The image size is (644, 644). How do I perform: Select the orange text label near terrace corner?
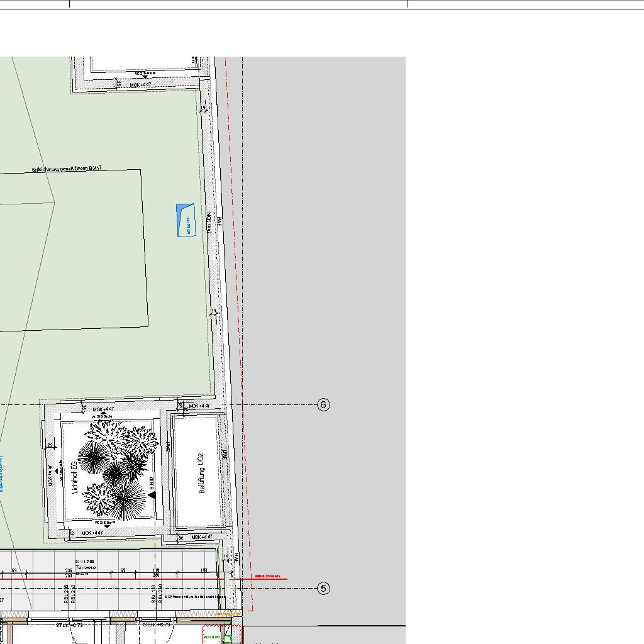point(227,614)
